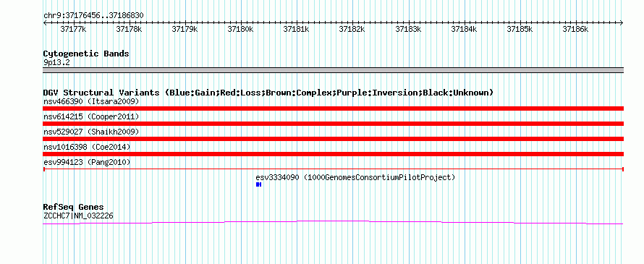Select the red loss bar under nsv529027
The height and width of the screenshot is (264, 644).
tap(333, 139)
